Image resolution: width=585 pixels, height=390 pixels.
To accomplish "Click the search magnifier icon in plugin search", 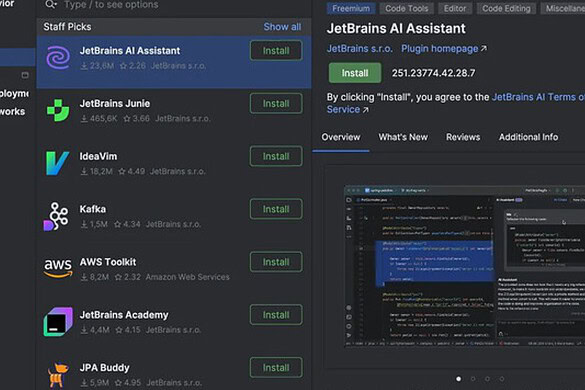I will [x=50, y=4].
